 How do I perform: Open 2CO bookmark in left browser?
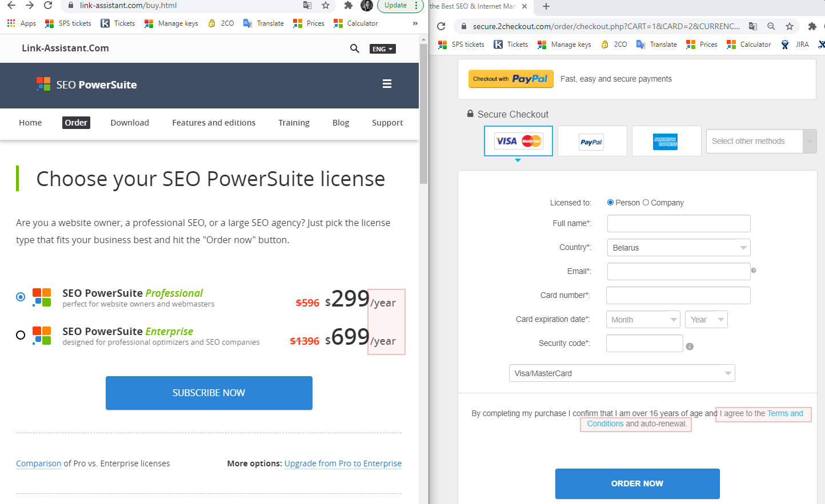click(x=221, y=23)
